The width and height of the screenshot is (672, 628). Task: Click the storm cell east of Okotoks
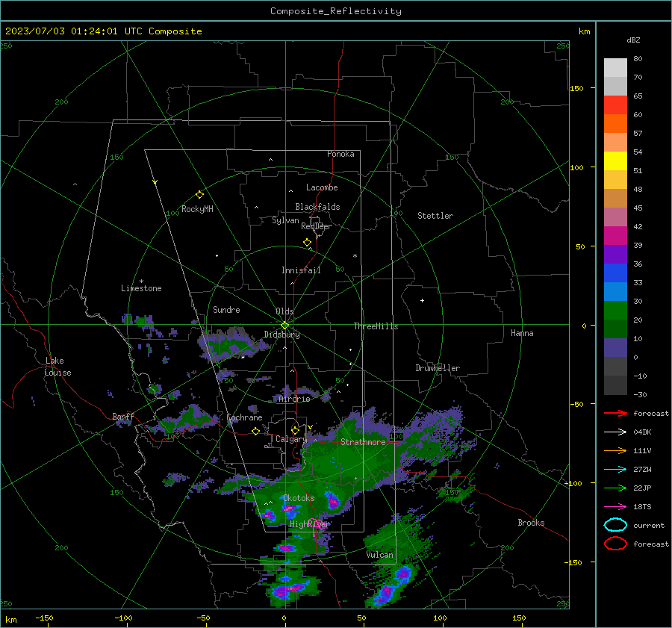[x=333, y=500]
